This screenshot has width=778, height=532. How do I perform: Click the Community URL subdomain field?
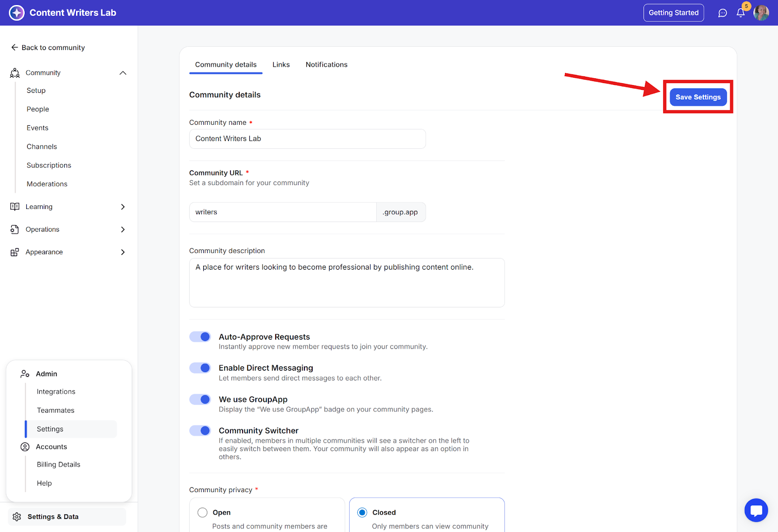(283, 212)
